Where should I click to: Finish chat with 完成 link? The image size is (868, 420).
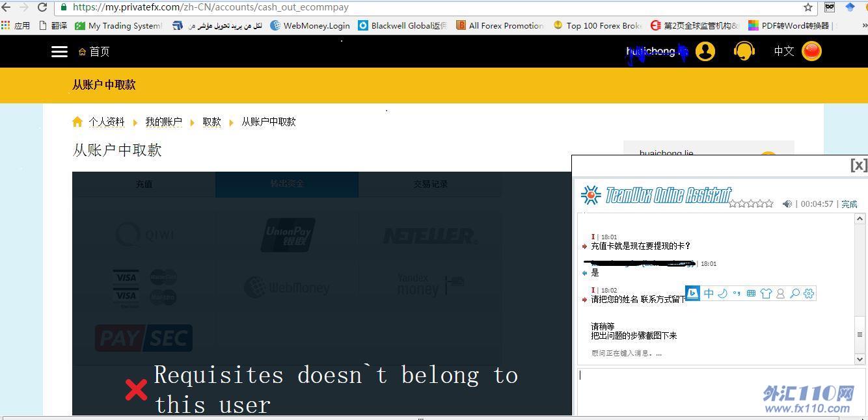(x=849, y=203)
